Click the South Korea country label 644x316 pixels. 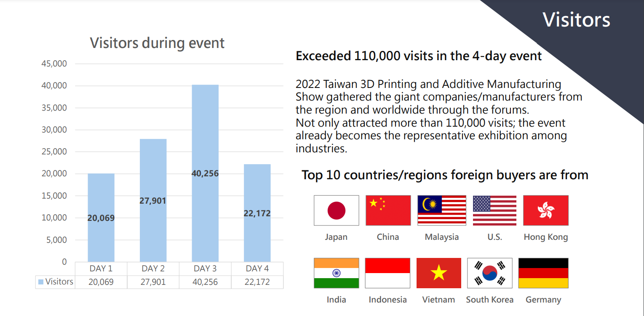[489, 300]
